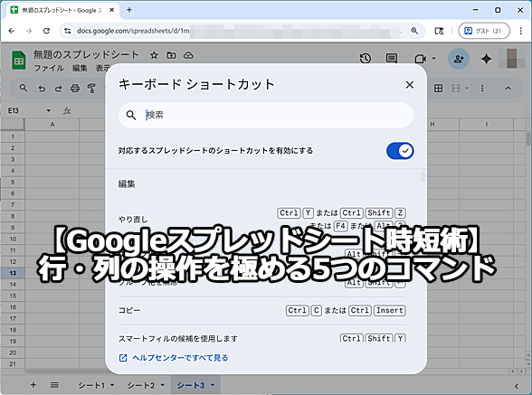The image size is (532, 395).
Task: Click the merge cells icon
Action: pos(456,89)
